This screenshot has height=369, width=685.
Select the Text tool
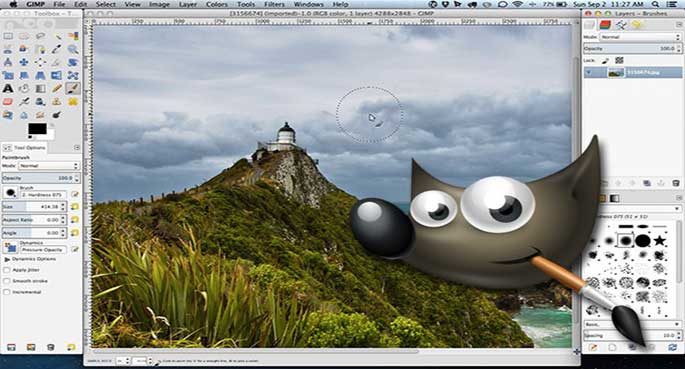(8, 89)
